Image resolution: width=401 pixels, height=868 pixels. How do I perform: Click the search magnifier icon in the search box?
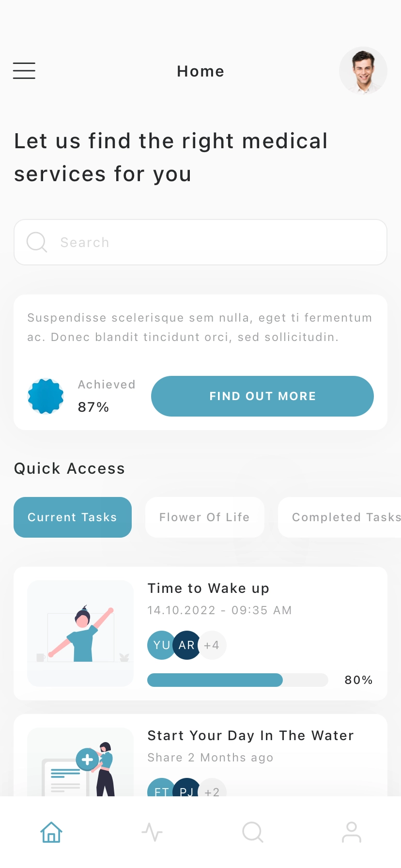pyautogui.click(x=37, y=242)
